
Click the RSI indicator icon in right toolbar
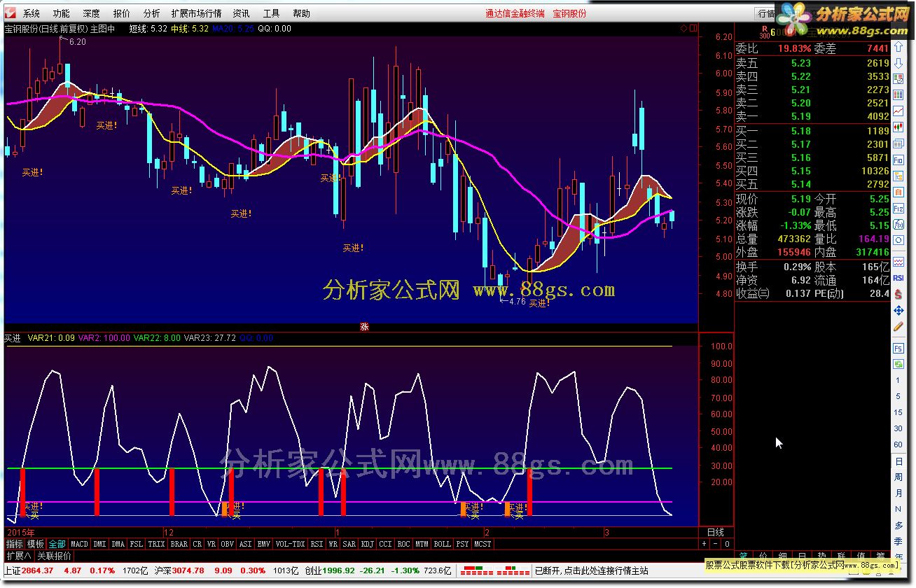(898, 278)
